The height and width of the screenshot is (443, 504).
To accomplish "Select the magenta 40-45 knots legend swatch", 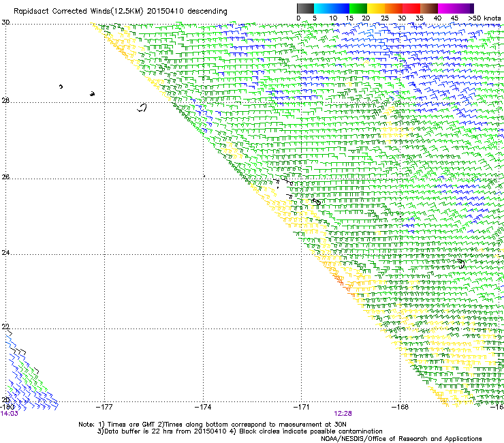I will pos(447,8).
